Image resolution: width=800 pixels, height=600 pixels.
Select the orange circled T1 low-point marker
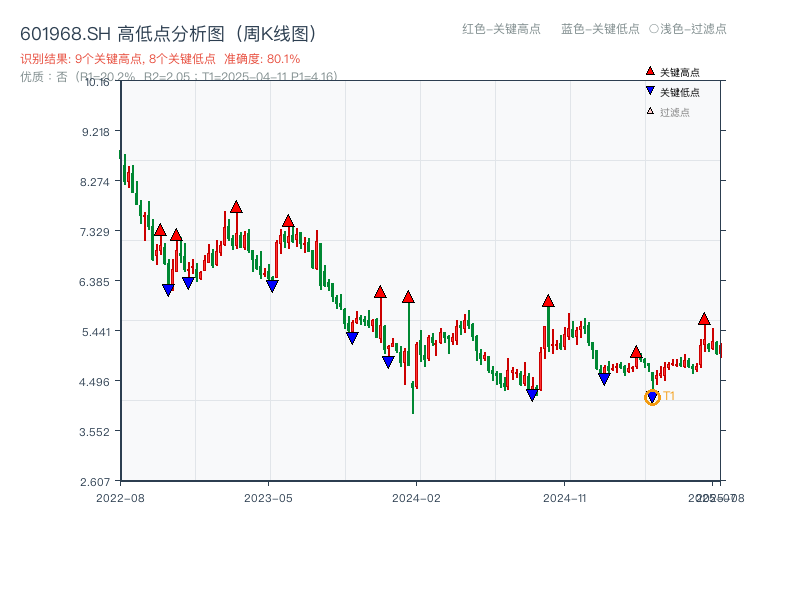[652, 397]
